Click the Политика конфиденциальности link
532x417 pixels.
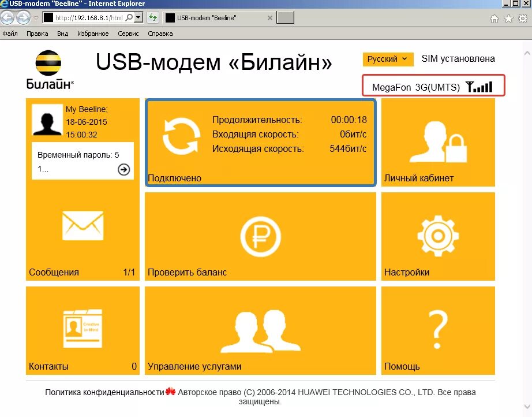point(104,392)
